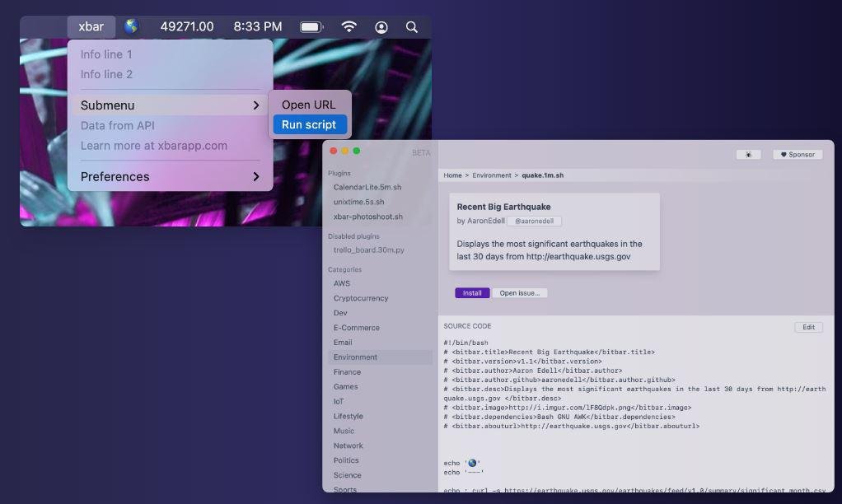842x504 pixels.
Task: Expand the Preferences chevron arrow
Action: 256,176
